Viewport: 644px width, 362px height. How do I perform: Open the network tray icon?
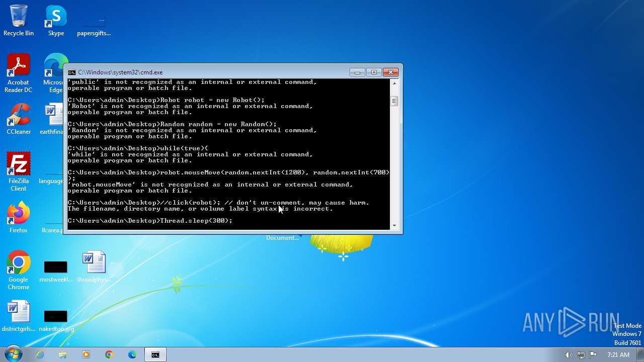(x=581, y=354)
